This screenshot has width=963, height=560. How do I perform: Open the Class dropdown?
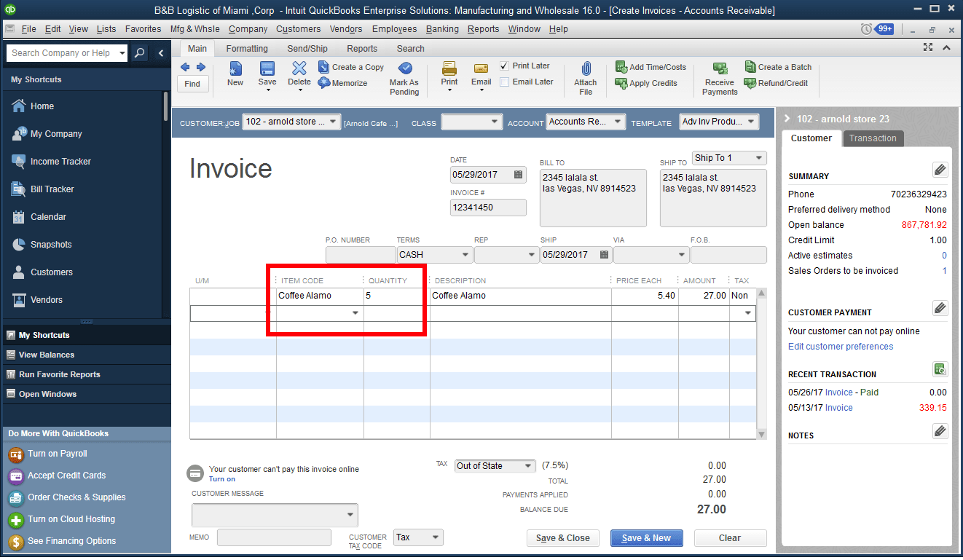point(495,122)
